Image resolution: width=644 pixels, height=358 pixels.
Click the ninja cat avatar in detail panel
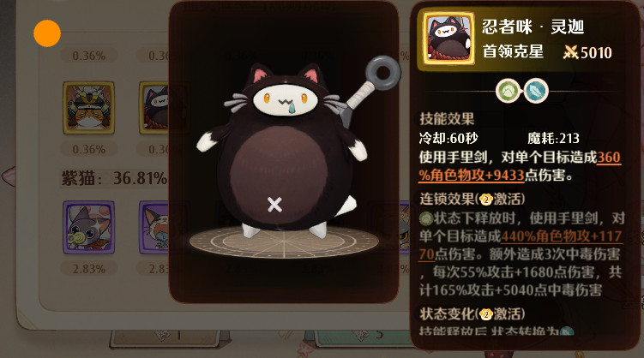coord(448,39)
